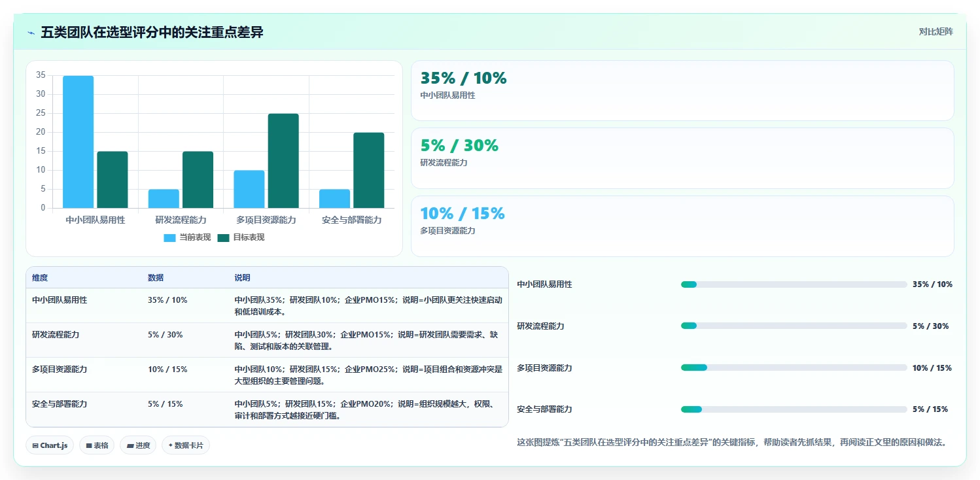The image size is (980, 480).
Task: Click the description mentioning 企业PMO25%
Action: coord(368,375)
